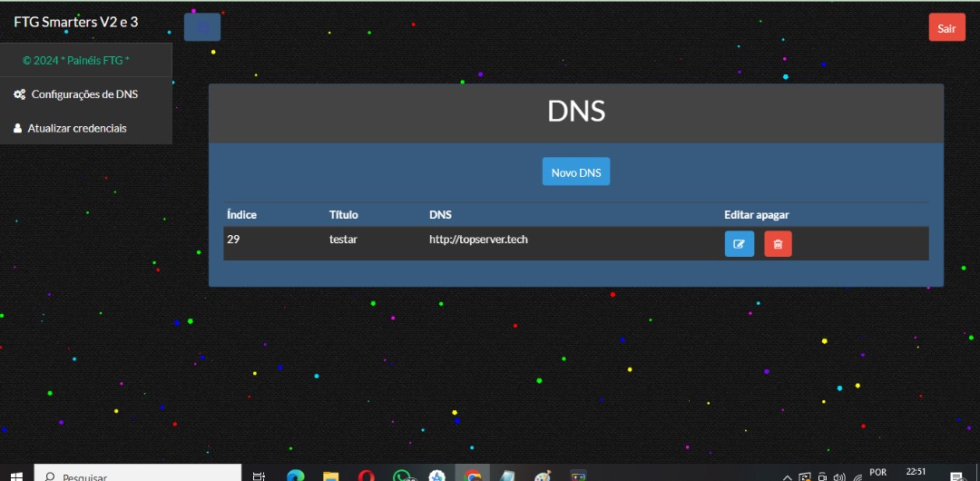
Task: Open Microsoft Edge from the taskbar
Action: [x=295, y=476]
